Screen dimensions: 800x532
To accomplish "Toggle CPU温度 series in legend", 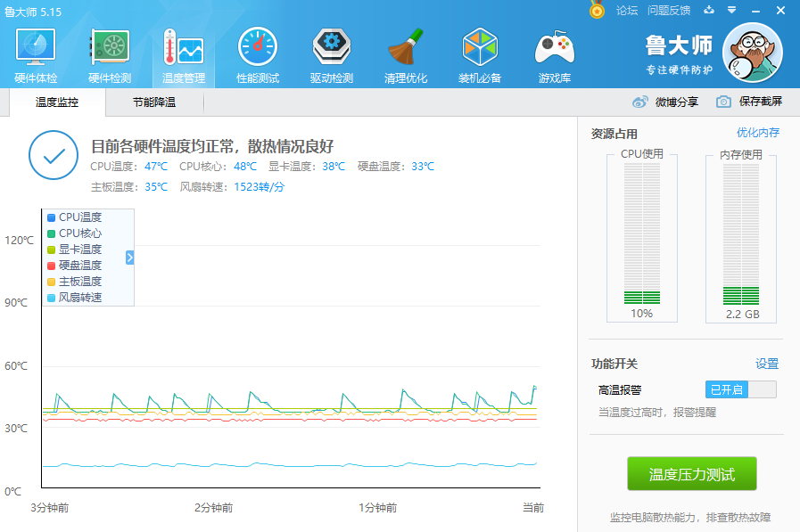I will [75, 217].
